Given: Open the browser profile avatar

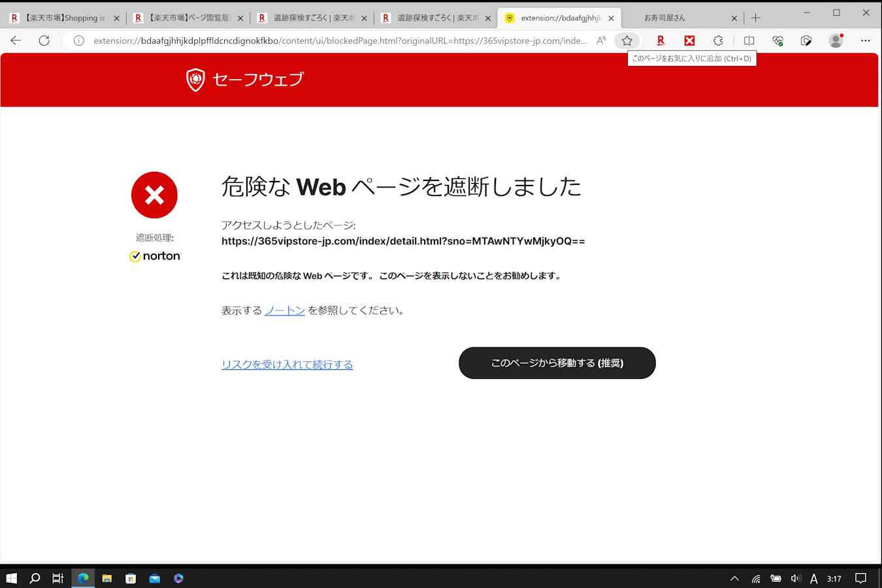Looking at the screenshot, I should point(836,41).
